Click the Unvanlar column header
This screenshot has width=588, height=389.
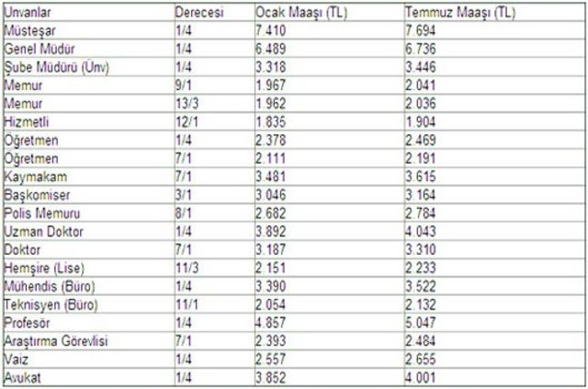(x=89, y=12)
